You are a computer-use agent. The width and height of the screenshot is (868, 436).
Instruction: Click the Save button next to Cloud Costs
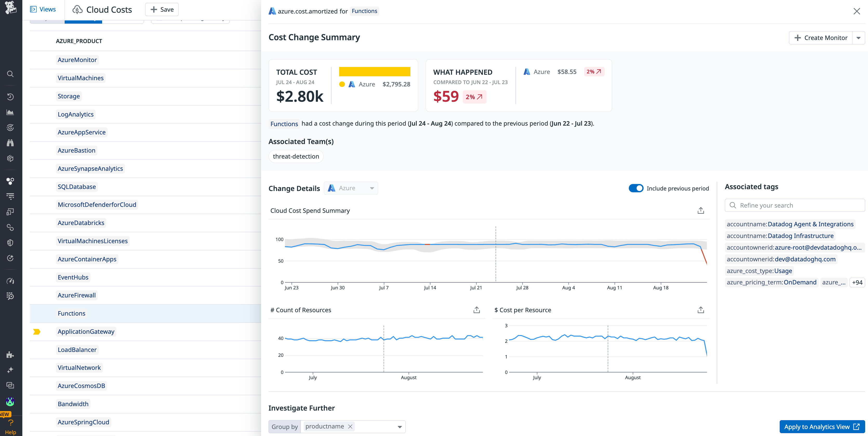tap(162, 9)
